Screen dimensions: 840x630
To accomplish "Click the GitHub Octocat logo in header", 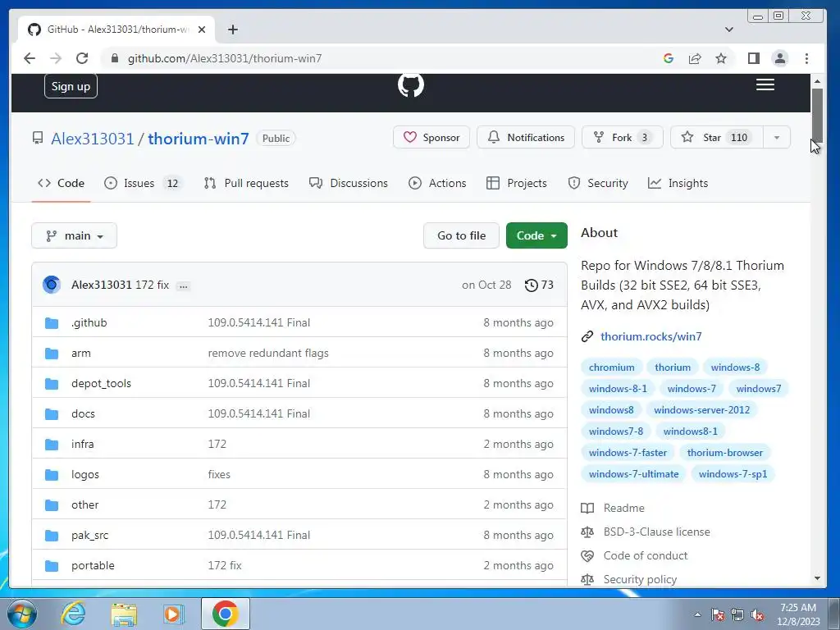I will pos(411,84).
